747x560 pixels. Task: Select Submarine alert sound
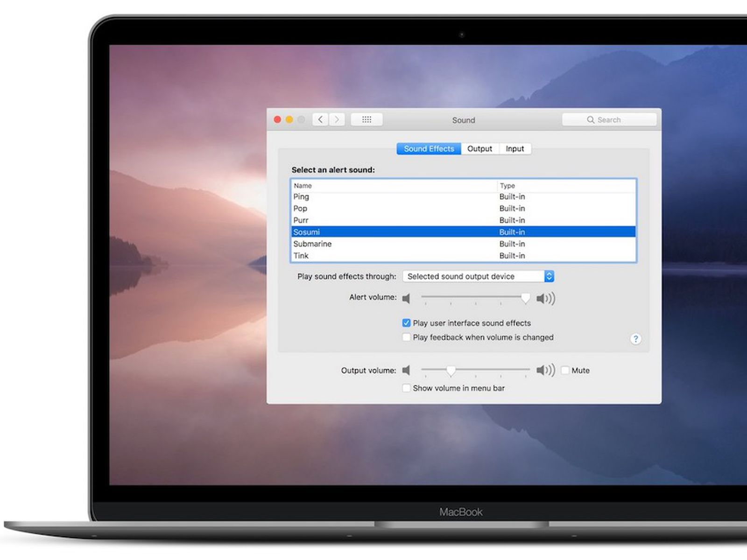tap(312, 244)
